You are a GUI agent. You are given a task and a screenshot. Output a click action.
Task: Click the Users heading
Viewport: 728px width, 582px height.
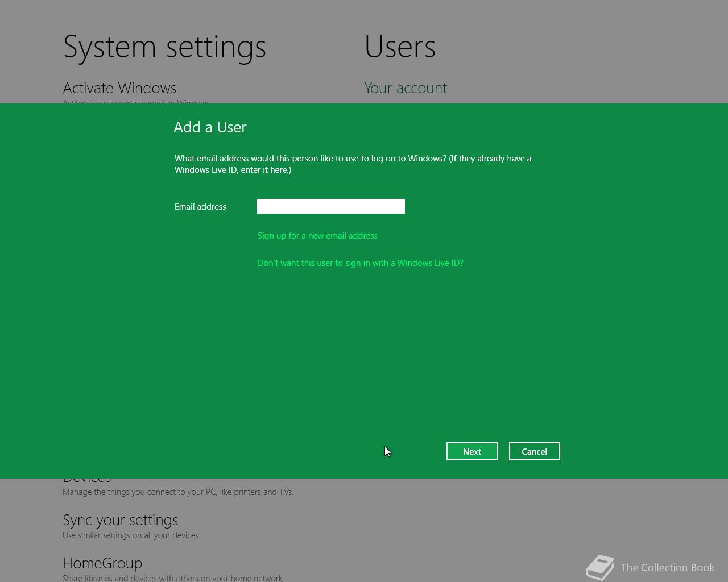[400, 47]
